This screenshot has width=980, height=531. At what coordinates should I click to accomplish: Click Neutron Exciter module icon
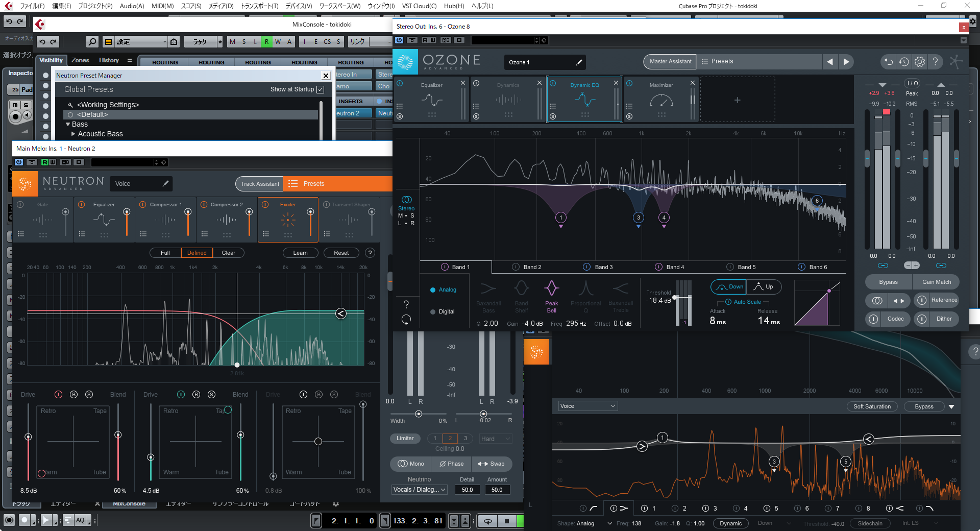tap(288, 220)
